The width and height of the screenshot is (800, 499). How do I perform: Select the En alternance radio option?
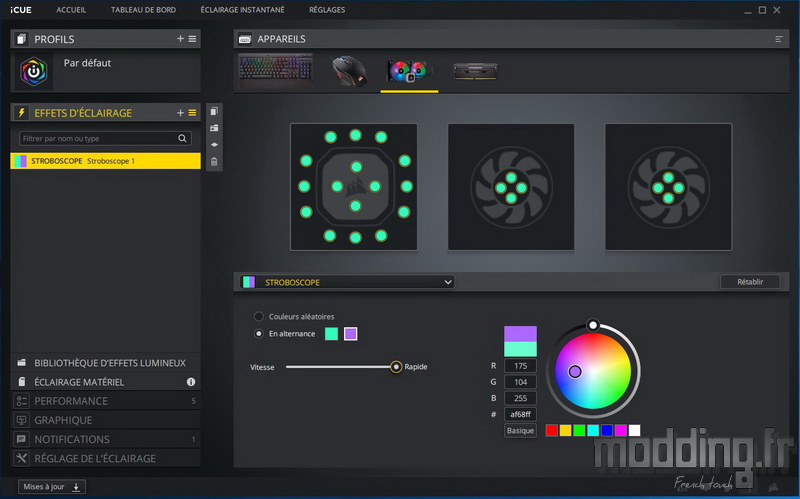pyautogui.click(x=259, y=334)
